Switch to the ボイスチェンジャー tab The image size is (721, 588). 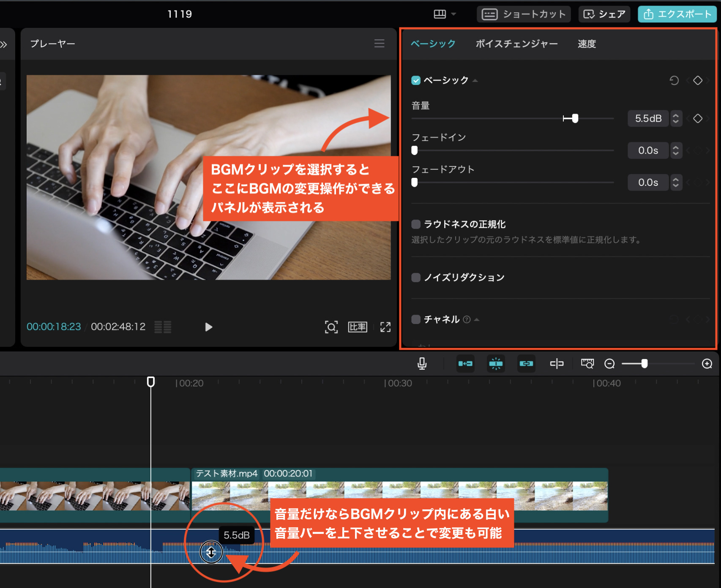516,44
